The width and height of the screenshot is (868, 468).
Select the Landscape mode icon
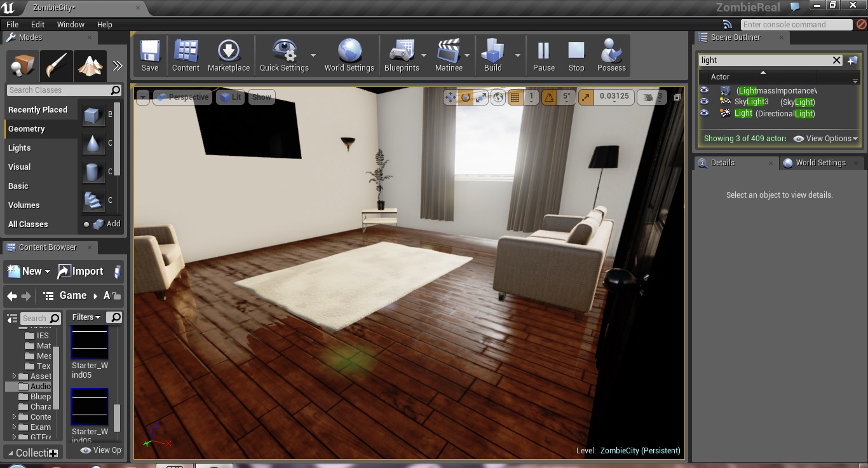pos(89,65)
